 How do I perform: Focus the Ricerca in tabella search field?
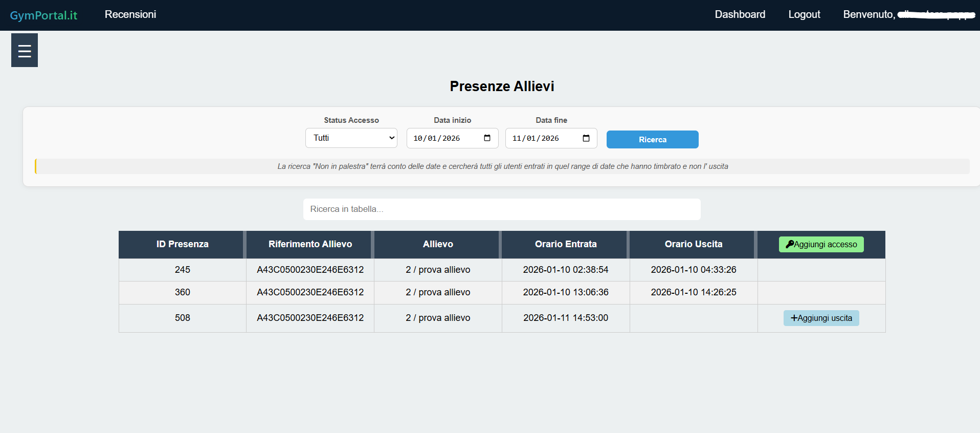coord(501,209)
